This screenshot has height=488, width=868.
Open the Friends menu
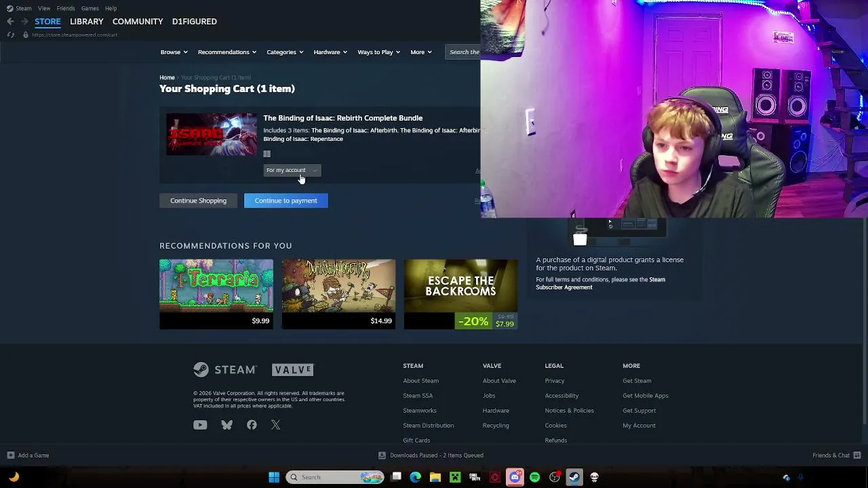tap(66, 8)
